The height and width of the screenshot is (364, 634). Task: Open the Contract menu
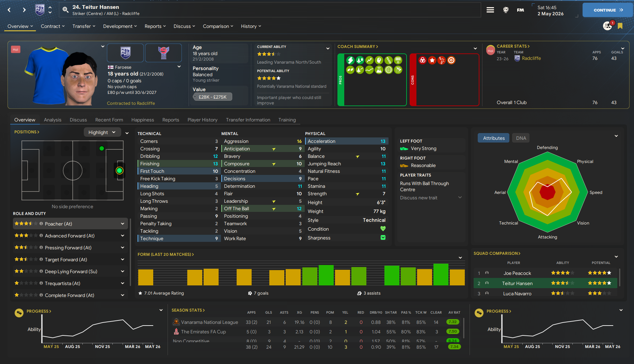click(x=53, y=26)
